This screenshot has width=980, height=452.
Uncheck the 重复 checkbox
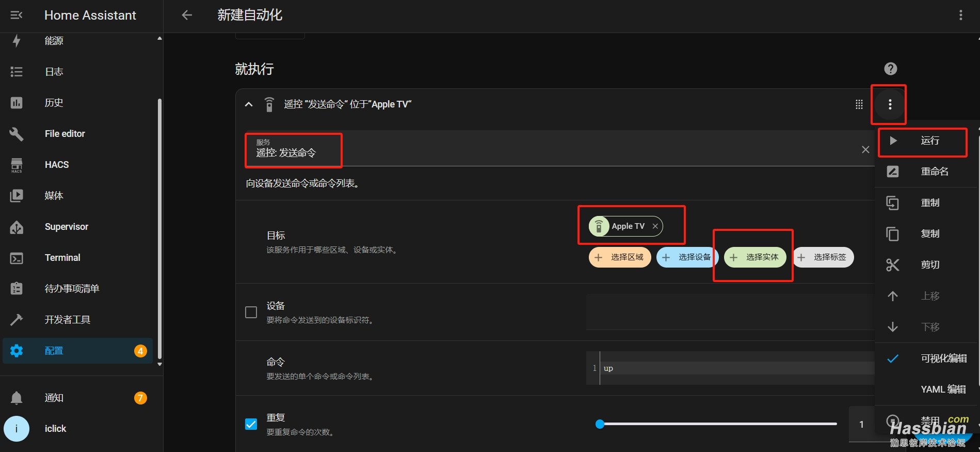pos(251,424)
